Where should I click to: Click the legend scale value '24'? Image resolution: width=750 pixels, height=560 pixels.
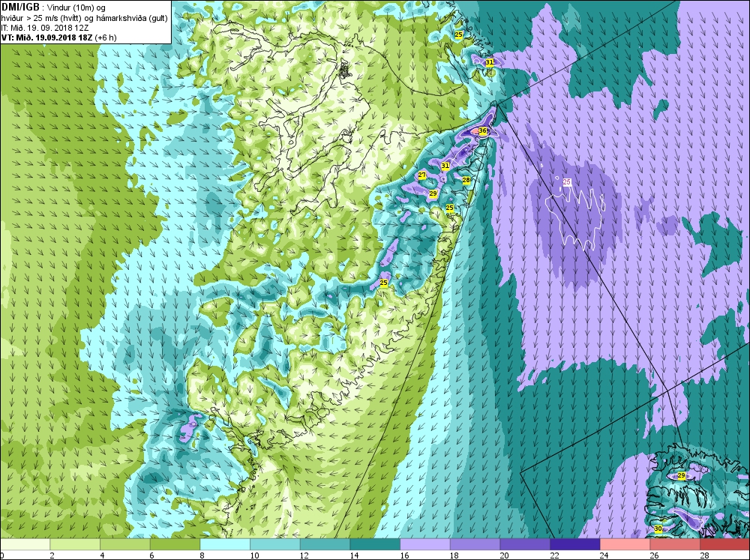click(604, 556)
